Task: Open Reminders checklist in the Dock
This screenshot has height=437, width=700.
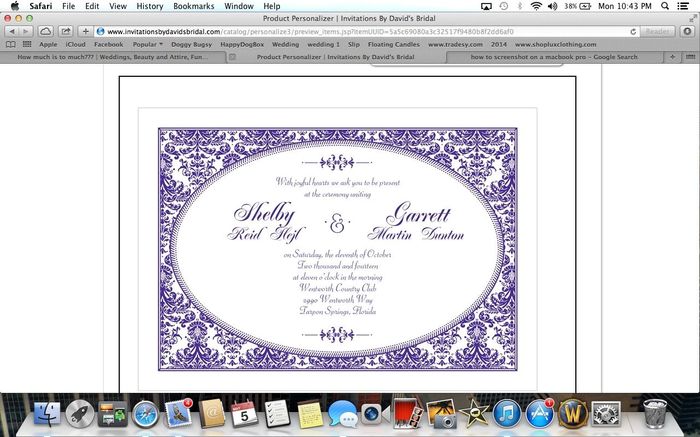Action: point(277,414)
